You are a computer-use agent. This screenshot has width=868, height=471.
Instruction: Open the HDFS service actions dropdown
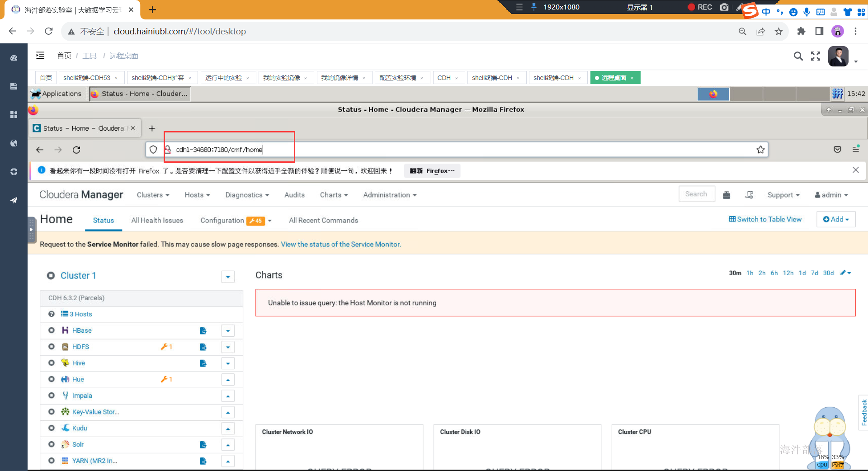[228, 347]
